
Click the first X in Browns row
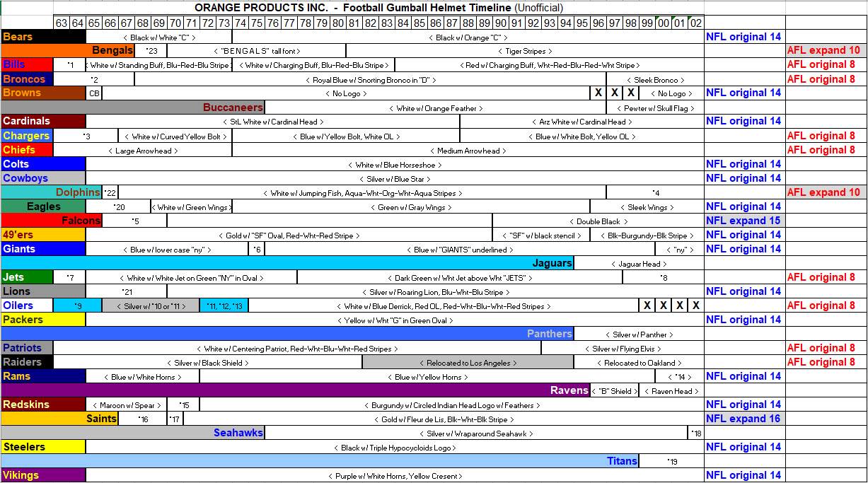[598, 93]
